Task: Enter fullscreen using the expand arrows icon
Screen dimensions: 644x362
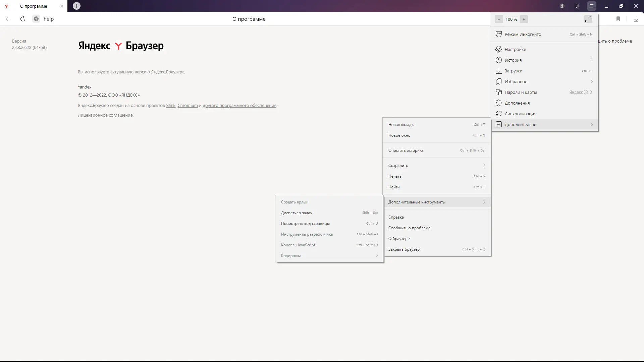Action: click(588, 19)
